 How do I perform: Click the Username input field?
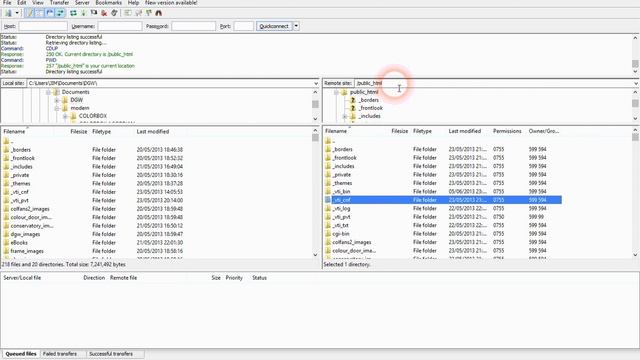(x=120, y=26)
